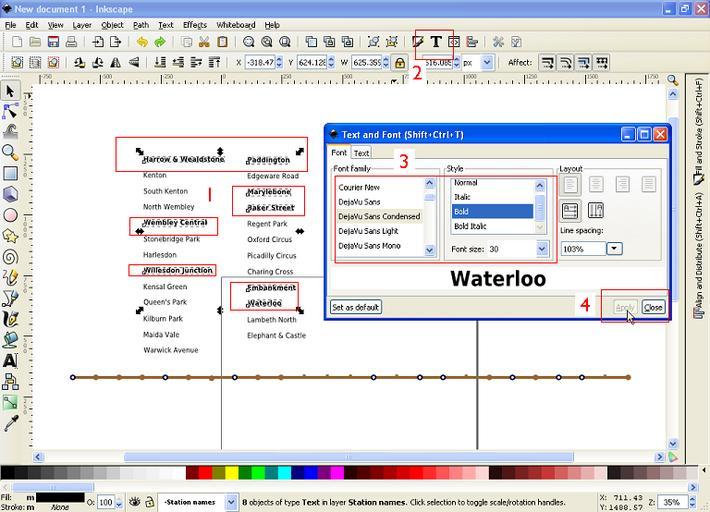Open the Station names layer dropdown
Viewport: 710px width, 512px height.
[x=231, y=502]
